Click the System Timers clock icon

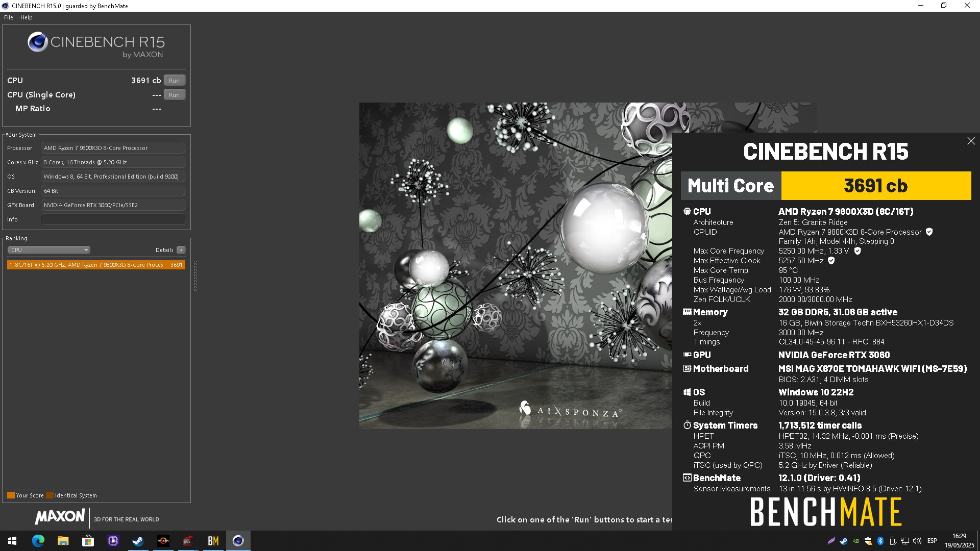[687, 425]
